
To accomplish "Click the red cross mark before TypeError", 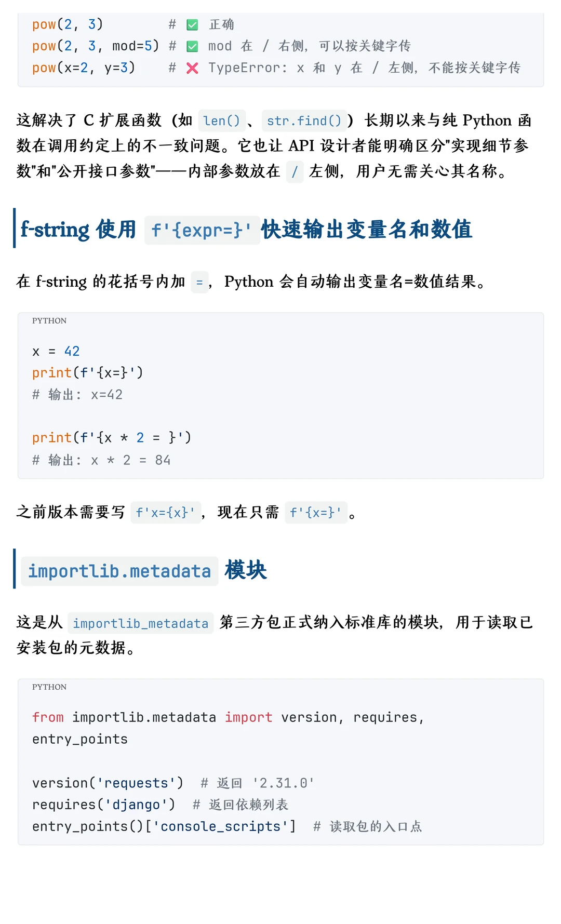I will 192,68.
